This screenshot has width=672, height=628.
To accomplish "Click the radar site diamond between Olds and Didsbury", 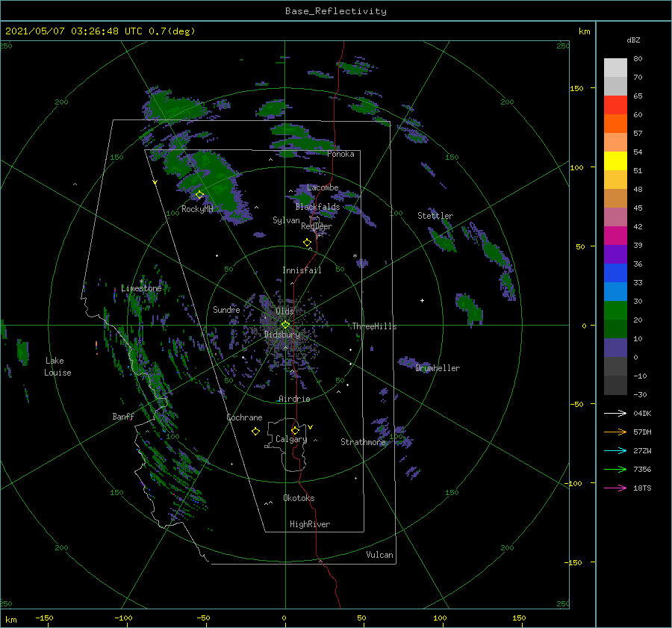I will pos(285,325).
